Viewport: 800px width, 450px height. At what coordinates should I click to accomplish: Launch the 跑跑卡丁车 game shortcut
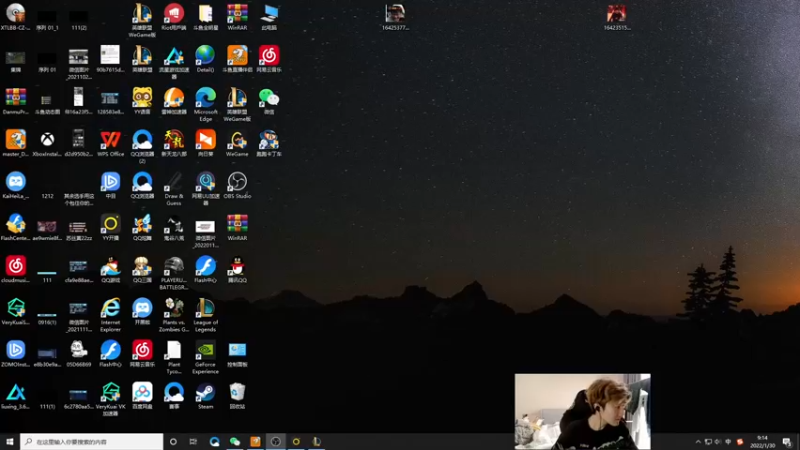[x=269, y=143]
